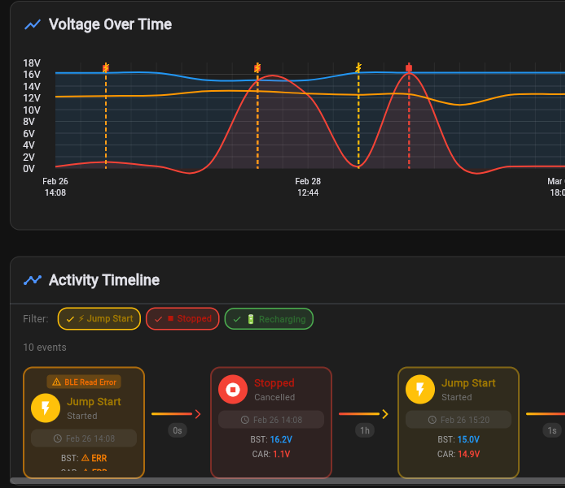
Task: Click the arrow connector after Stopped card
Action: click(364, 414)
